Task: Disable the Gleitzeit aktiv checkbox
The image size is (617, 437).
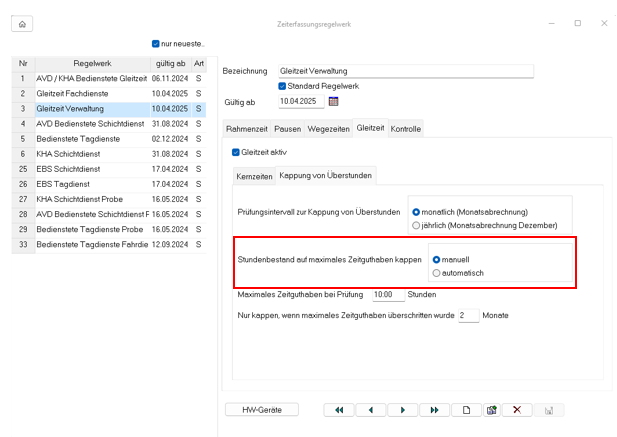Action: click(x=235, y=152)
